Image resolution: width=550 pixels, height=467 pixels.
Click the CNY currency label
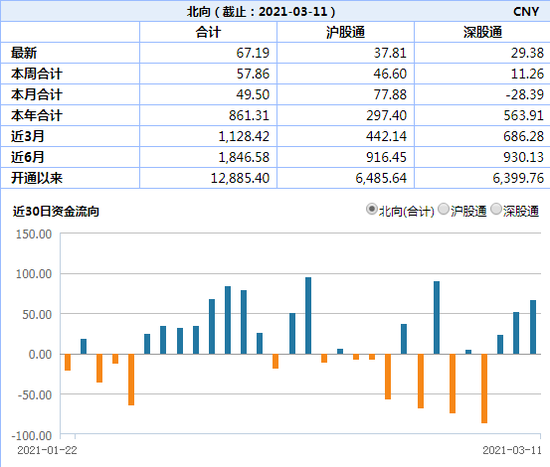coord(526,12)
